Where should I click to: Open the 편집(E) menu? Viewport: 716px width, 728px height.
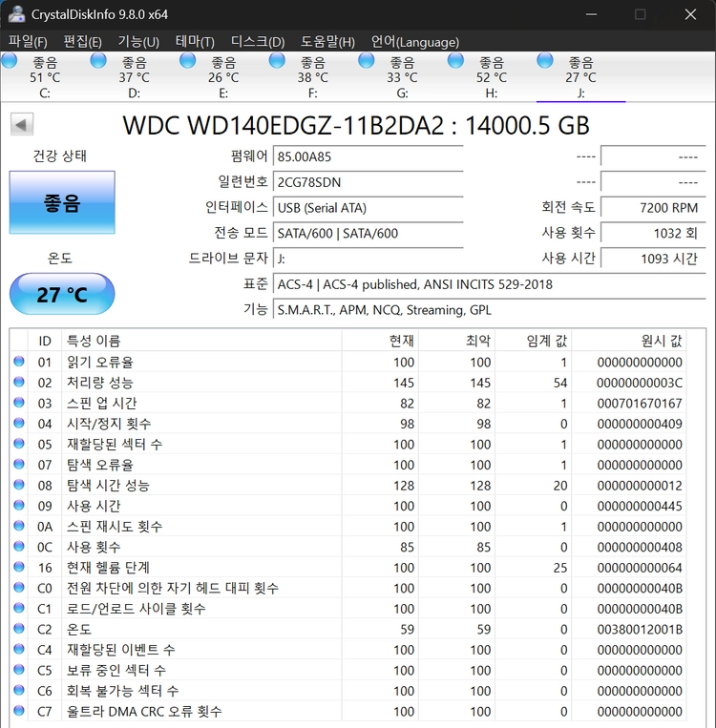pyautogui.click(x=82, y=42)
